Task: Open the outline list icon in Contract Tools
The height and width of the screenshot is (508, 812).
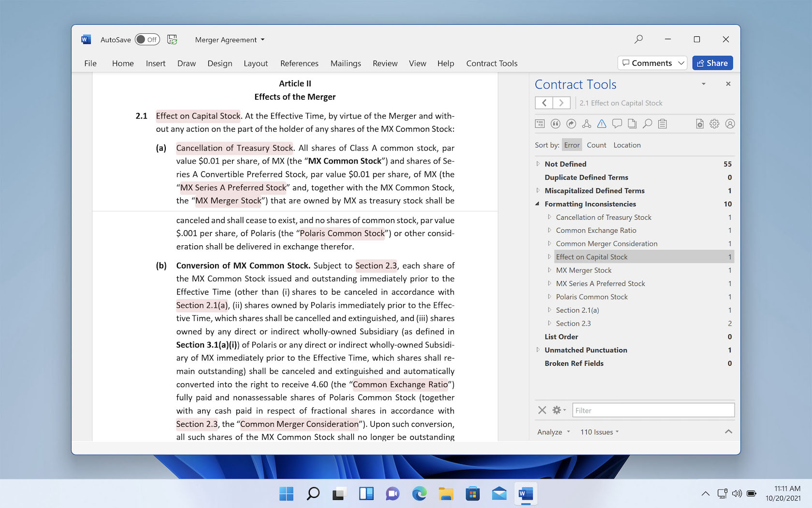Action: pos(540,124)
